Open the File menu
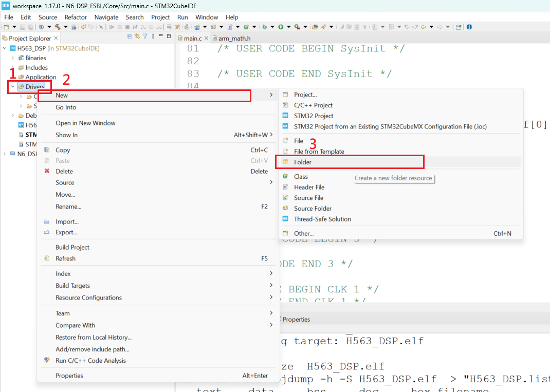The width and height of the screenshot is (550, 392). pos(9,17)
